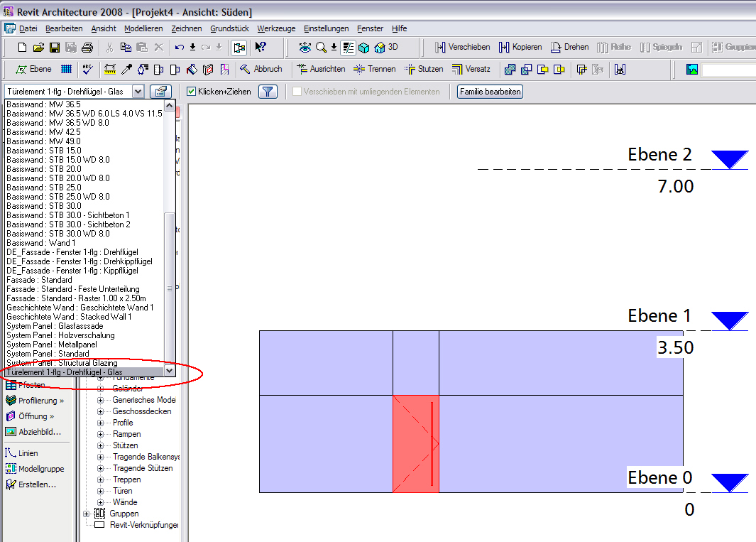Select the Ebene work plane tool
Image resolution: width=756 pixels, height=542 pixels.
tap(33, 69)
